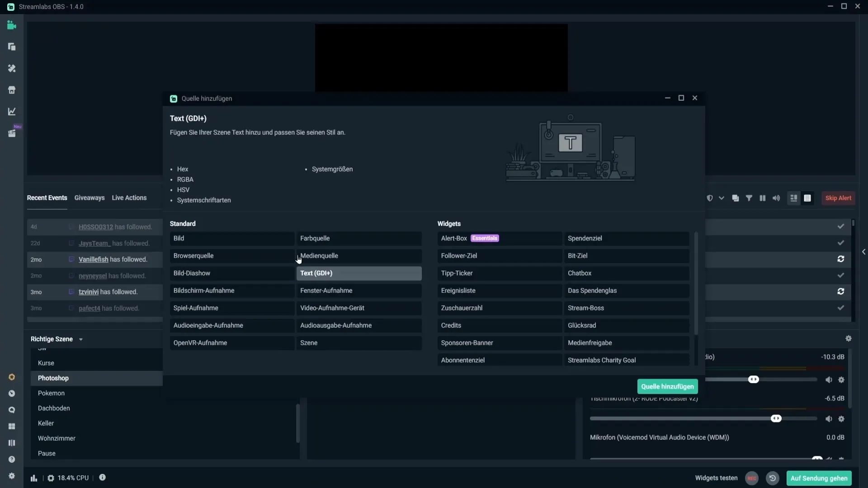Start recording with the REC button
The image size is (868, 488).
(x=752, y=478)
